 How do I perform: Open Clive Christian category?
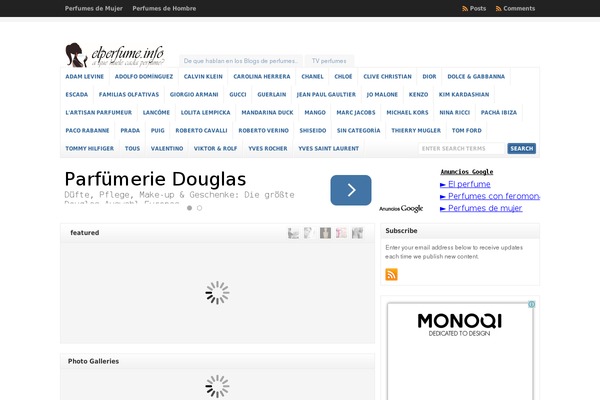click(388, 77)
